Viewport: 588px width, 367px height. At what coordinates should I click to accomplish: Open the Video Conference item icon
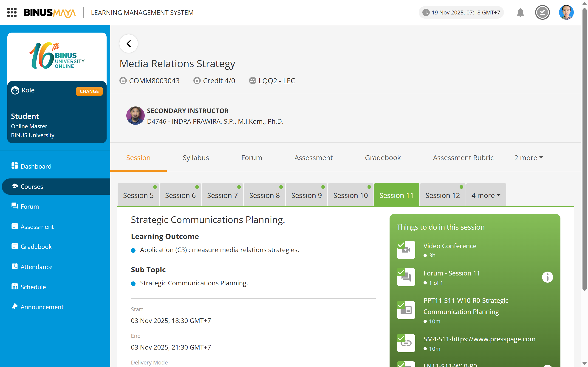tap(406, 250)
